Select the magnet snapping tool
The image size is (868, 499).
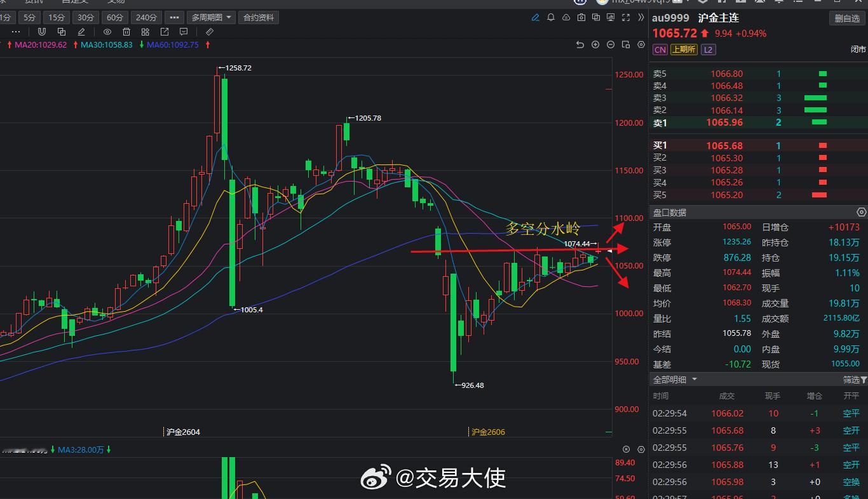[x=42, y=31]
